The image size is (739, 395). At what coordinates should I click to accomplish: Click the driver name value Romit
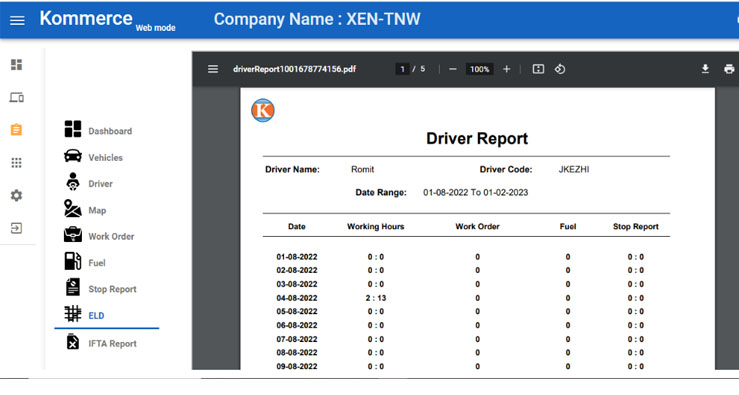click(x=362, y=169)
